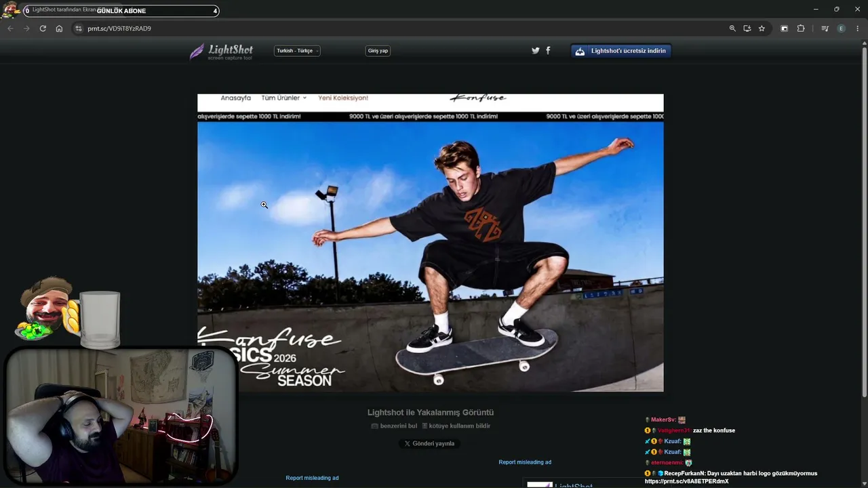Click the Giriş yap login button

378,51
